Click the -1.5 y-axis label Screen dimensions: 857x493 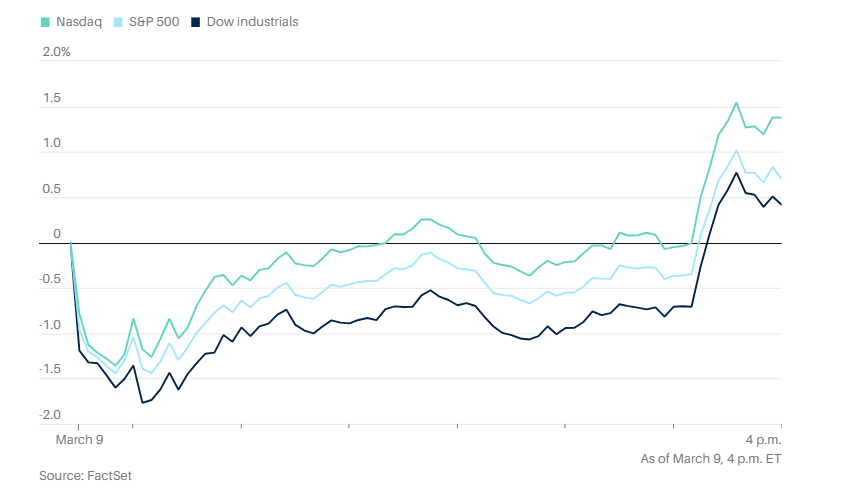pos(50,370)
